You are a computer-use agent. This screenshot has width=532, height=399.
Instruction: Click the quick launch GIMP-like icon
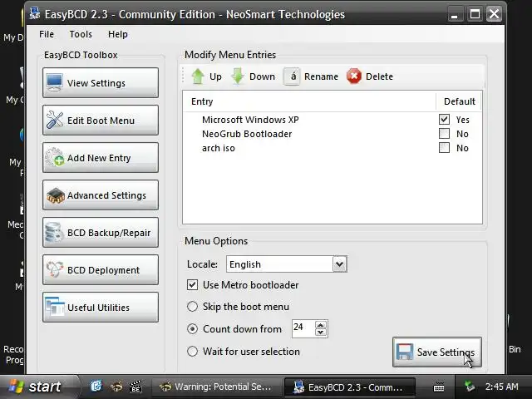tap(116, 387)
